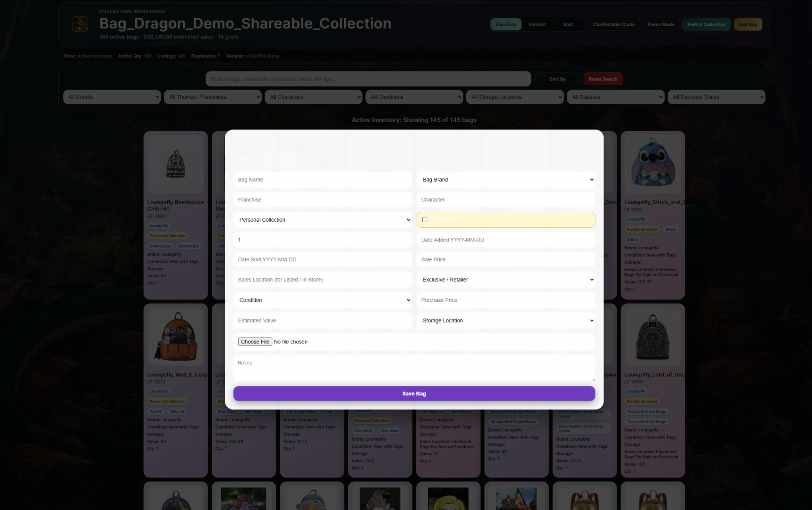
Task: Toggle Focus Mode
Action: (x=661, y=25)
